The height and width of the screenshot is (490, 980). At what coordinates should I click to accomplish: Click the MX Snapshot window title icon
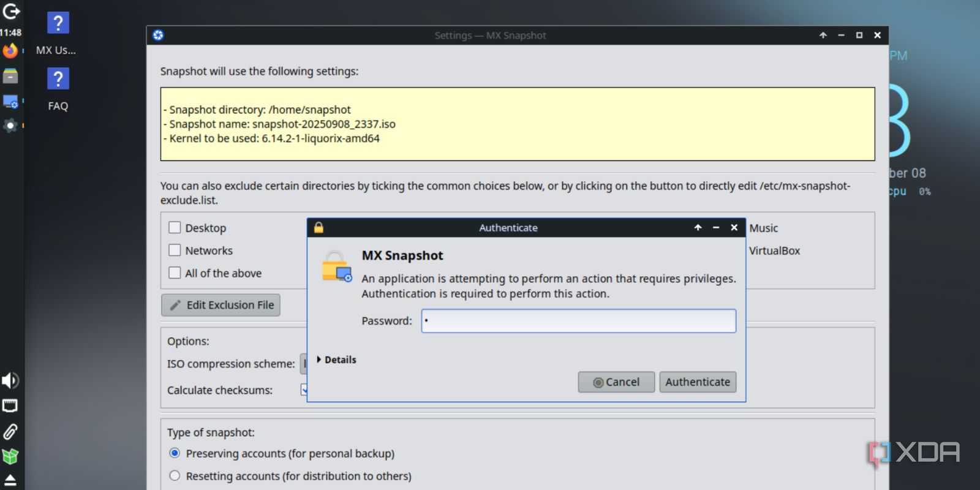click(158, 36)
